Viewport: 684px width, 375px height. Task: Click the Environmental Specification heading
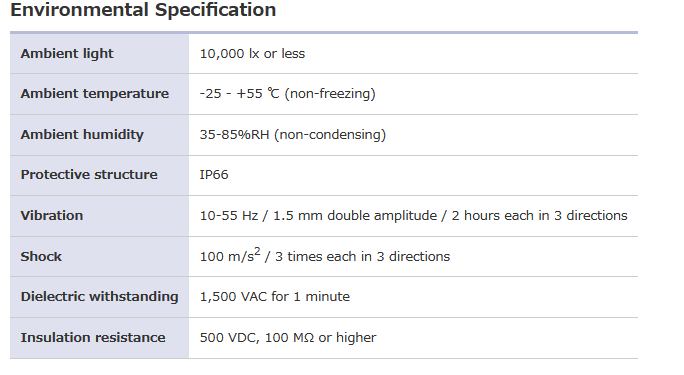point(143,10)
